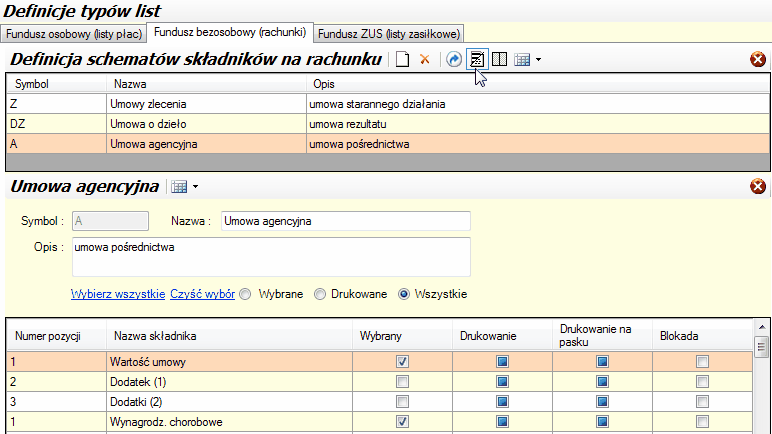Open the Fundusz ZUS (listy zasiłkowe) tab
Screen dimensions: 772x434
[x=383, y=33]
